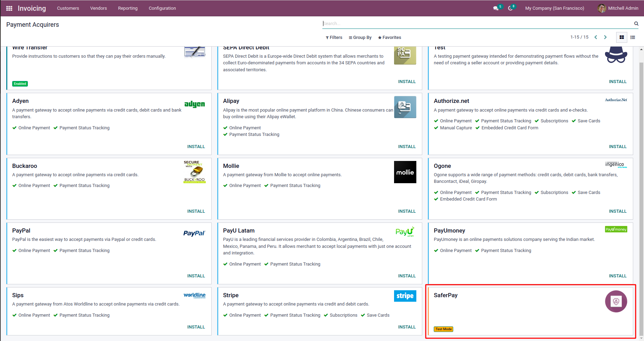Open the Adyen card title
644x341 pixels.
coord(21,101)
